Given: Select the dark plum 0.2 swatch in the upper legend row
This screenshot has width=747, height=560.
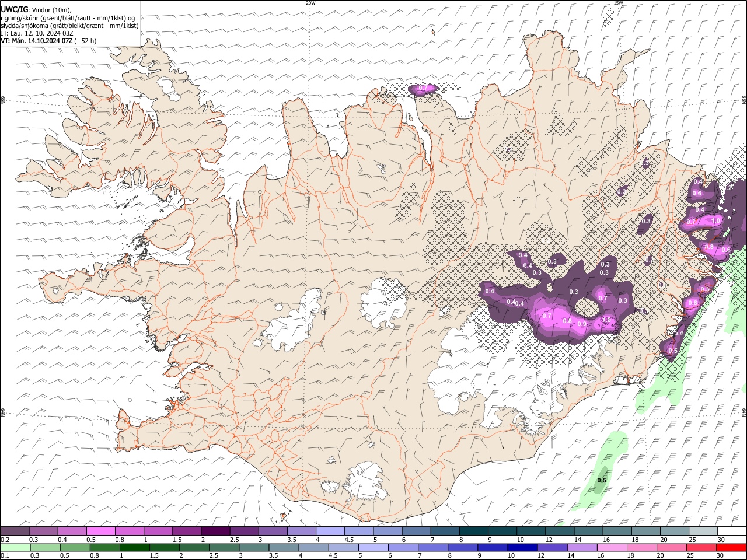Looking at the screenshot, I should [15, 531].
